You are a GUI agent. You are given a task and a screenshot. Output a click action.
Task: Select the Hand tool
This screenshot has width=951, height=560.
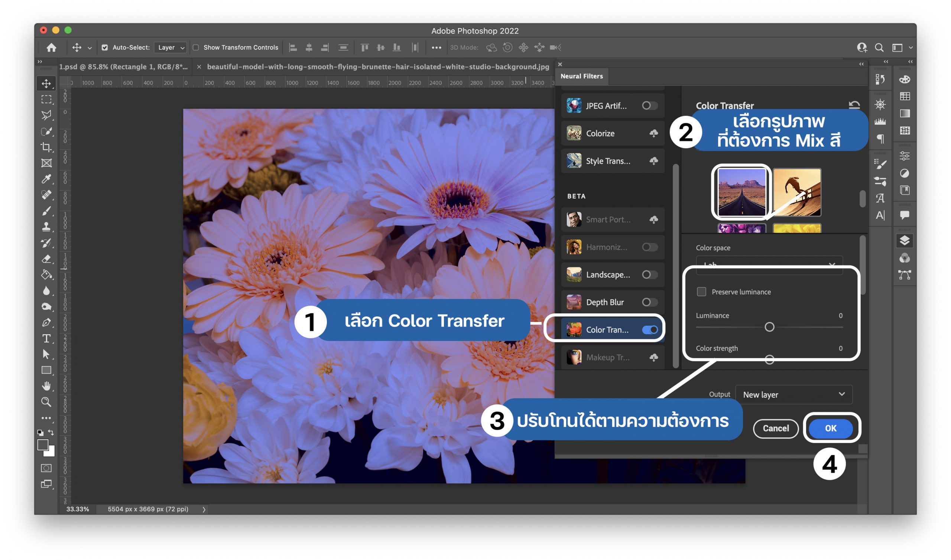pos(46,386)
